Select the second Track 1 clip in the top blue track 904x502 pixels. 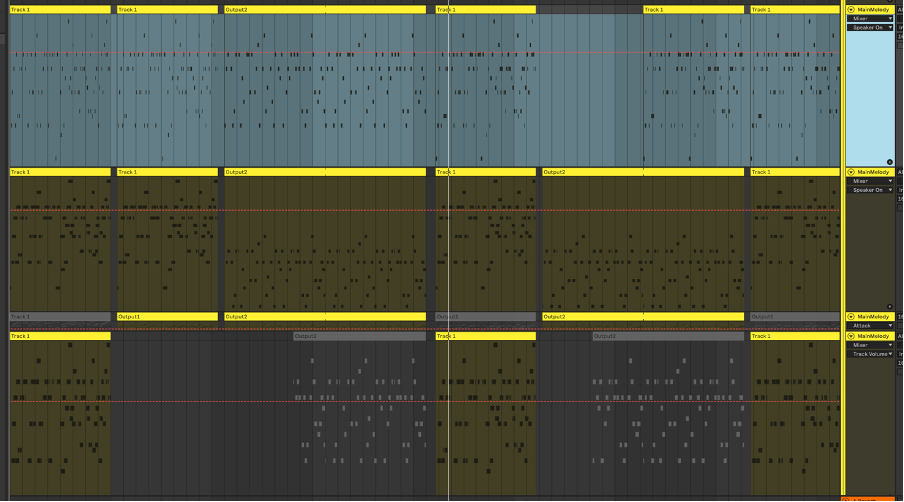tap(167, 10)
